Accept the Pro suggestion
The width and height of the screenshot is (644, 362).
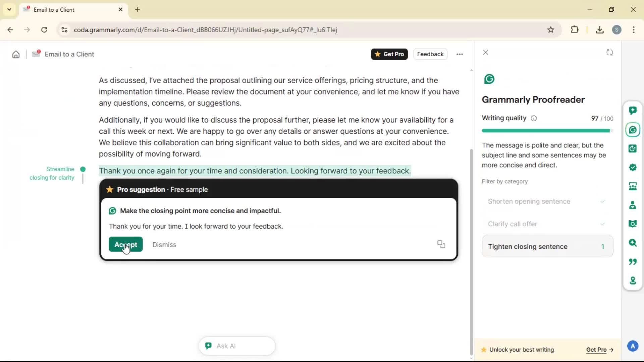pos(125,244)
